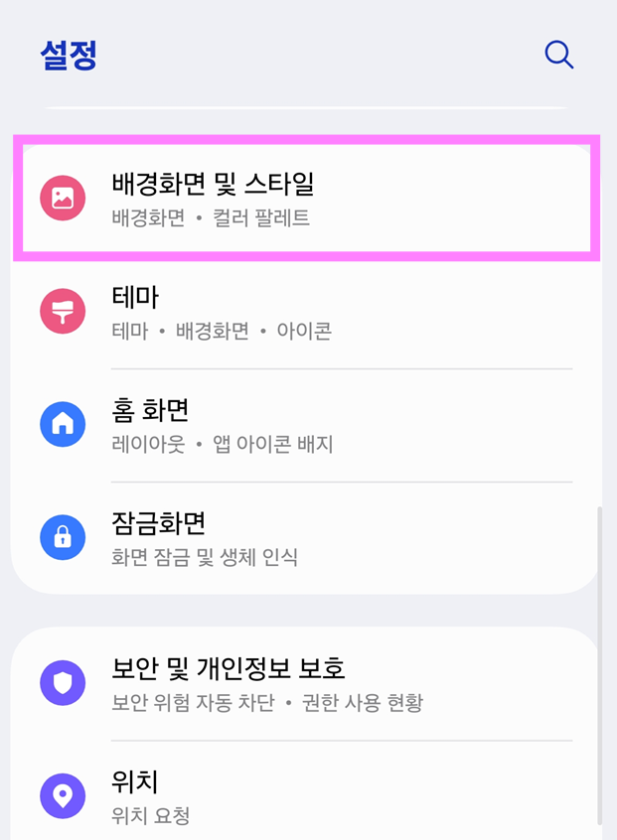Viewport: 617px width, 840px height.
Task: Click the 설정 title text
Action: pos(66,55)
